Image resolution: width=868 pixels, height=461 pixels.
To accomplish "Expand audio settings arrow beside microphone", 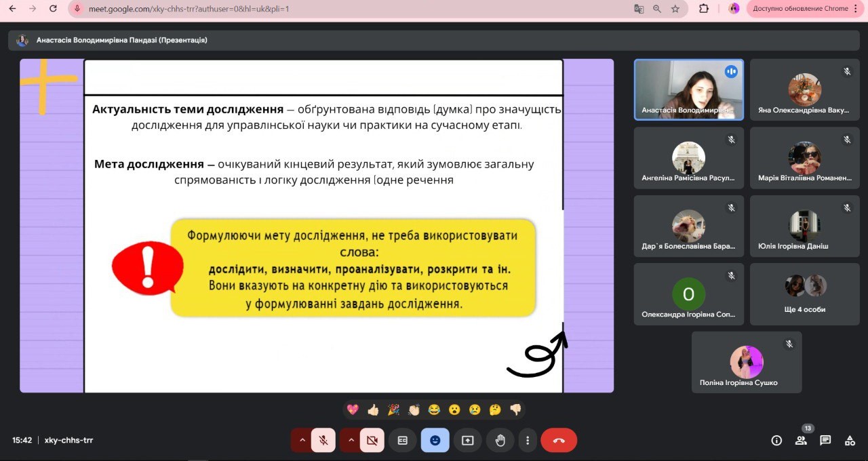I will click(x=302, y=441).
